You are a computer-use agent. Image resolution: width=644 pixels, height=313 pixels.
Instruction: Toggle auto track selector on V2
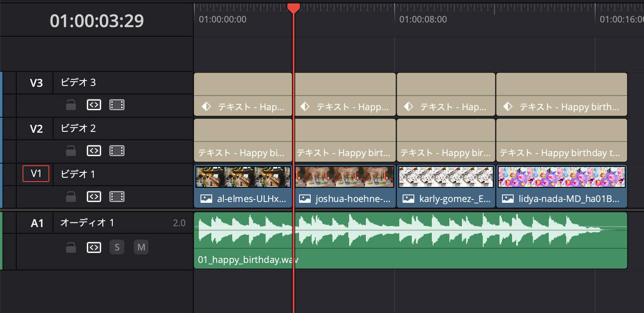pyautogui.click(x=94, y=151)
